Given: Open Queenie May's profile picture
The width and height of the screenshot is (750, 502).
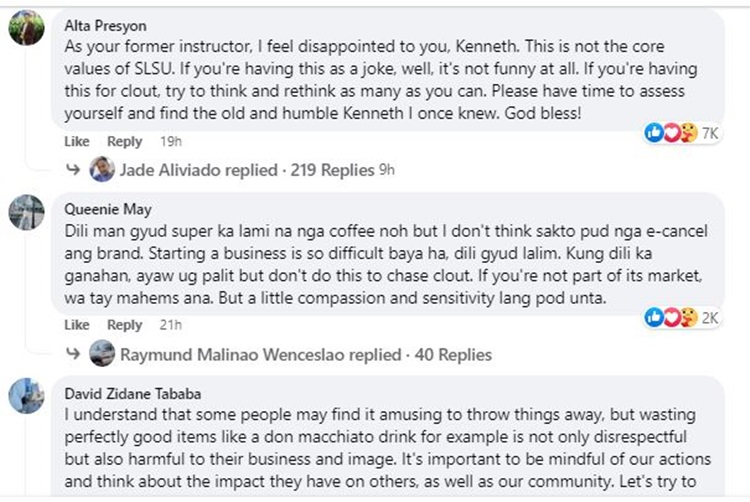Looking at the screenshot, I should [27, 212].
